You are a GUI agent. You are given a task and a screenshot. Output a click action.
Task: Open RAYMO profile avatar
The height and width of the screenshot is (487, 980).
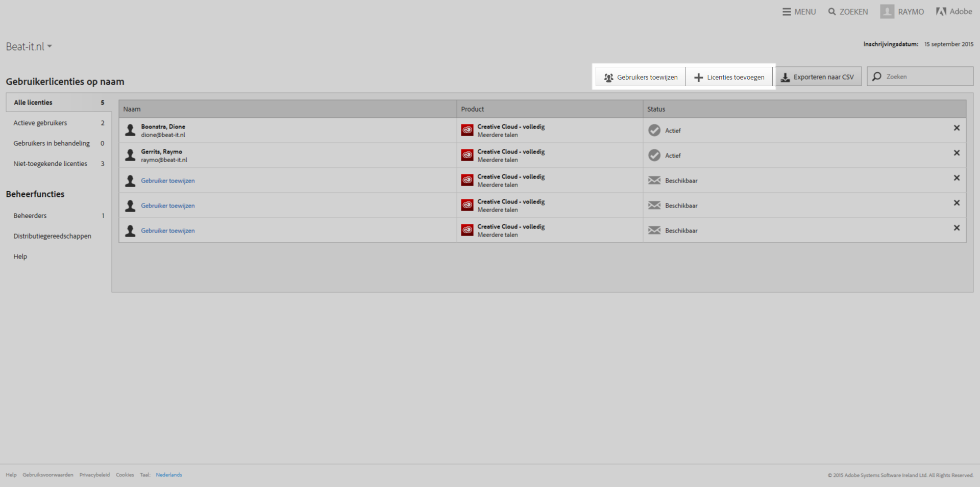click(x=887, y=11)
